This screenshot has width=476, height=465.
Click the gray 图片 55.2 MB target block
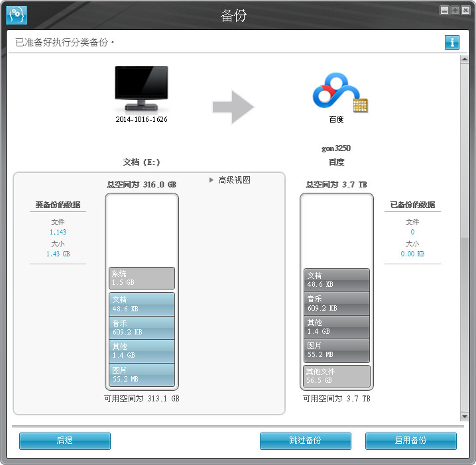(x=337, y=350)
